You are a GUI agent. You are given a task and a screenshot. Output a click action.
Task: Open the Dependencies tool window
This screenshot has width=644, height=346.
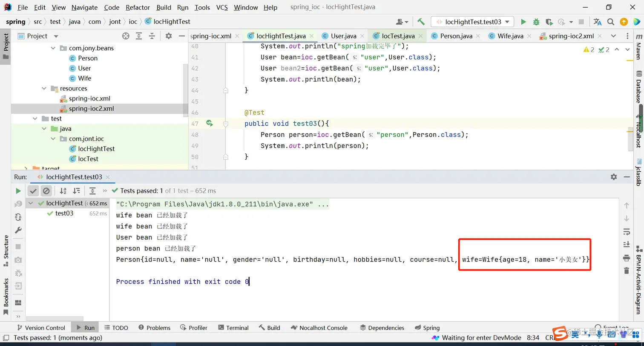pyautogui.click(x=382, y=328)
